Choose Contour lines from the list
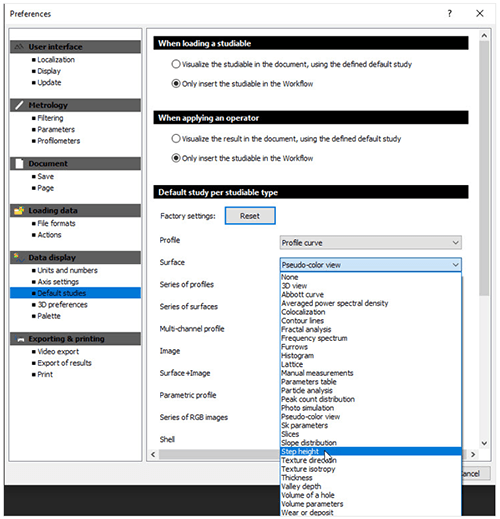 (371, 321)
